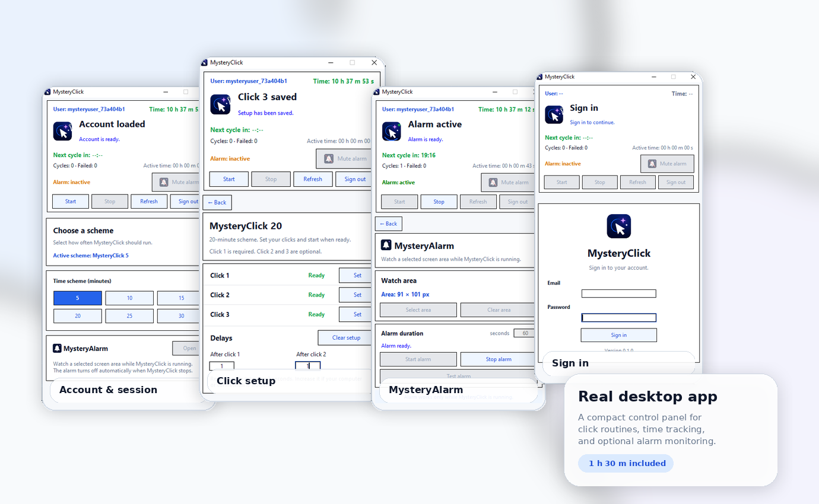Screen dimensions: 819x504
Task: Click Refresh in the Alarm active window
Action: (x=478, y=202)
